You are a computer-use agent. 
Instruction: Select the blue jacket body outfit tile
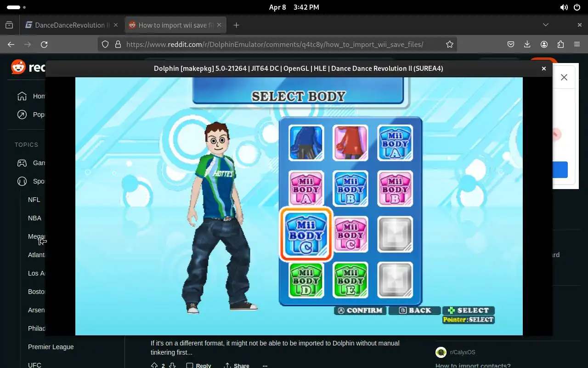(306, 143)
